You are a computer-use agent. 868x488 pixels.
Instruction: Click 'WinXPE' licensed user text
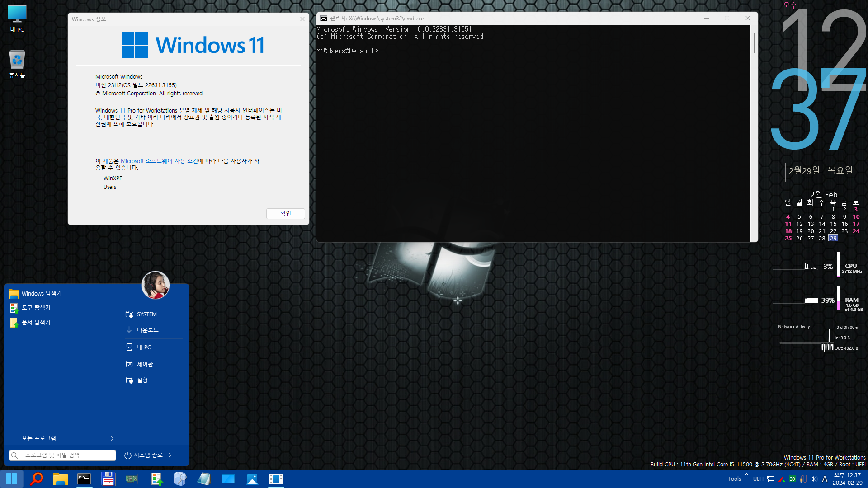(113, 178)
